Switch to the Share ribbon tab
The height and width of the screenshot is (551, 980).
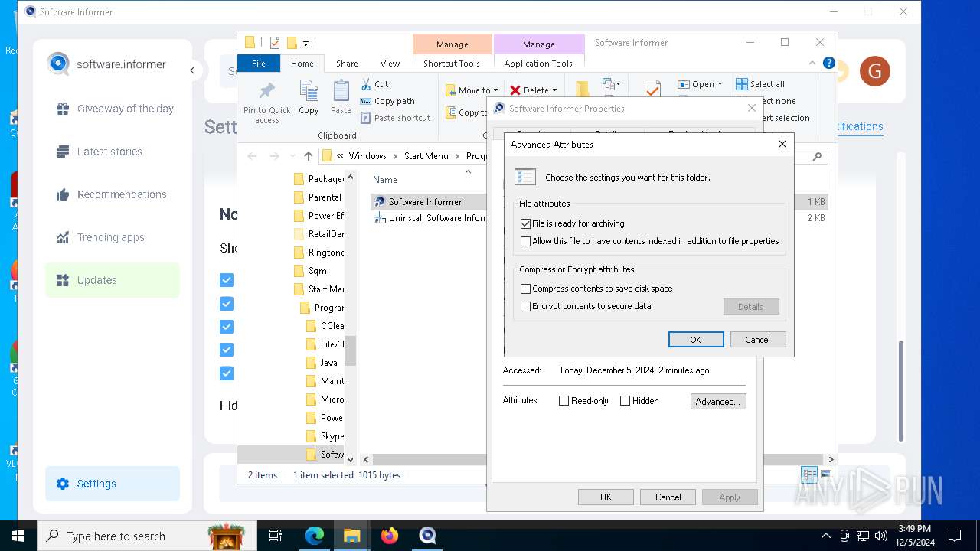click(347, 64)
